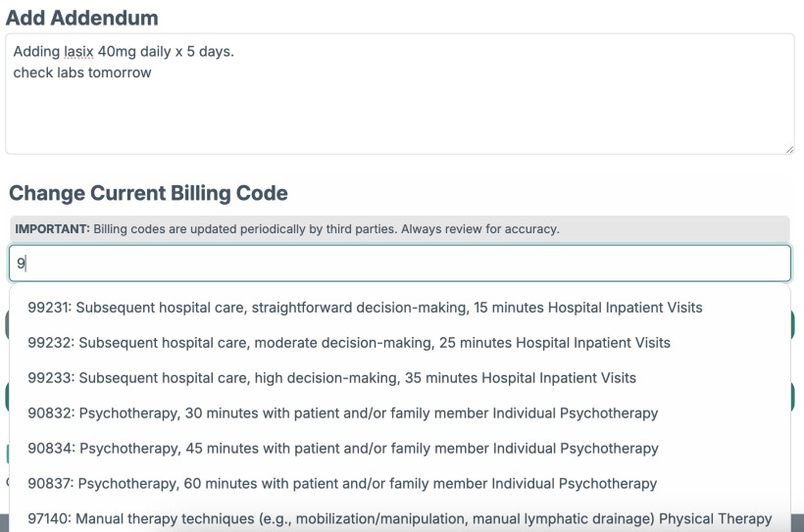Pick 97140 Manual therapy techniques code
This screenshot has height=532, width=804.
pos(399,518)
